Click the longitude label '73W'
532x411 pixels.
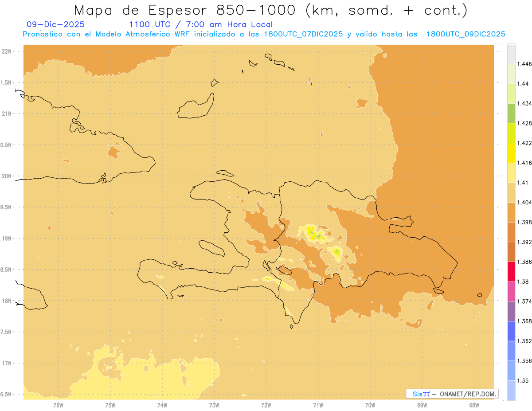[214, 405]
